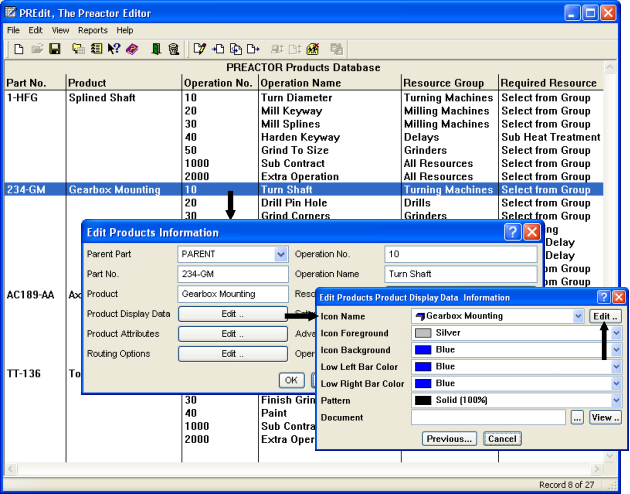
Task: Click the page-with-right-arrow toolbar icon
Action: click(x=253, y=49)
